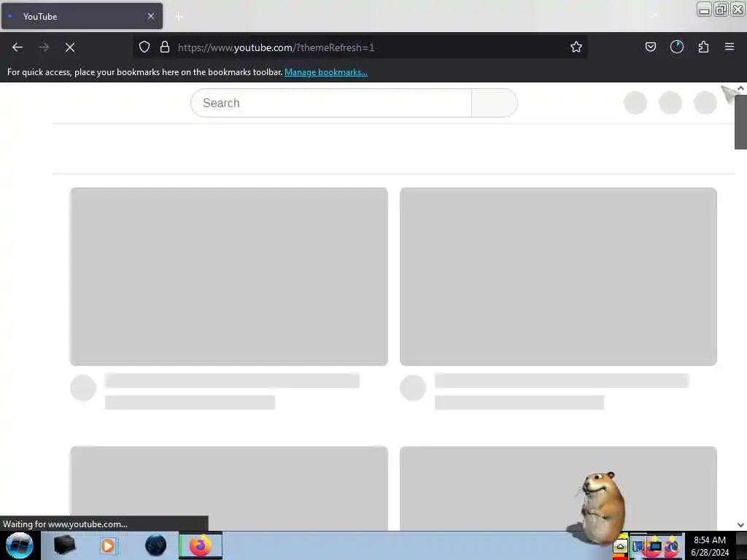Open the dark globe taskbar icon
The width and height of the screenshot is (747, 560).
click(156, 545)
